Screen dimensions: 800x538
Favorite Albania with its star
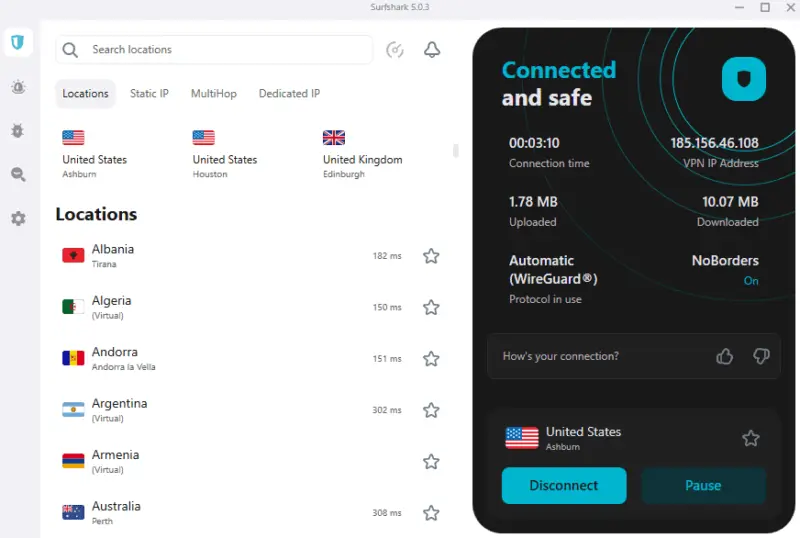coord(431,256)
